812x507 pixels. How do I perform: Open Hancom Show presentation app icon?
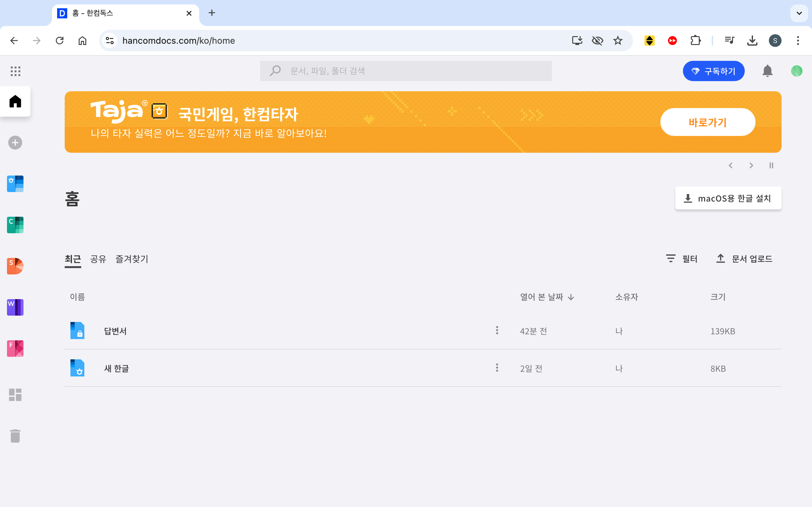pyautogui.click(x=15, y=266)
